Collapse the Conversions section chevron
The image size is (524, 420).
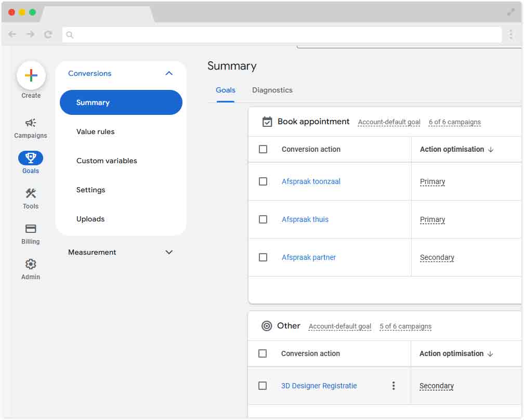point(169,73)
